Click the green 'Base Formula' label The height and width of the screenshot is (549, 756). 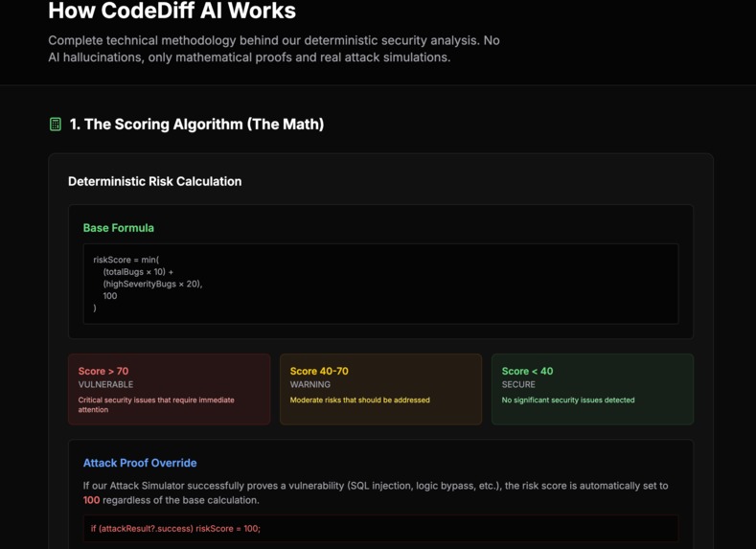pyautogui.click(x=119, y=228)
